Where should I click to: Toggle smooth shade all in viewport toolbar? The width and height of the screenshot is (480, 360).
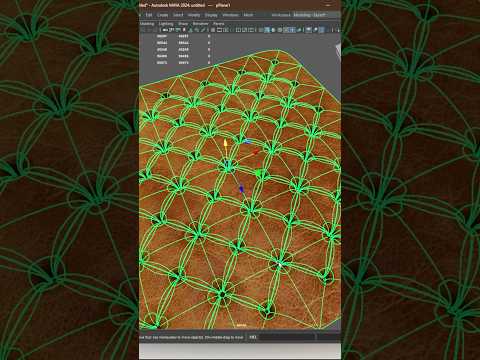click(267, 30)
